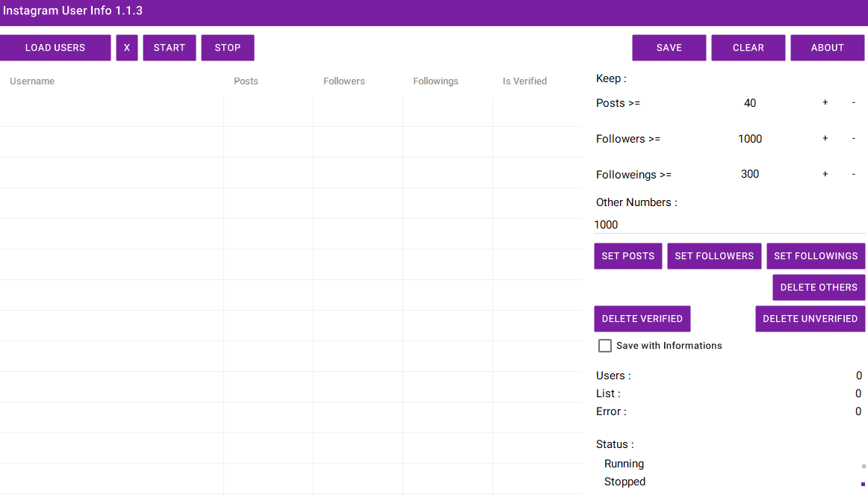Increase the Followers threshold with plus

(825, 139)
